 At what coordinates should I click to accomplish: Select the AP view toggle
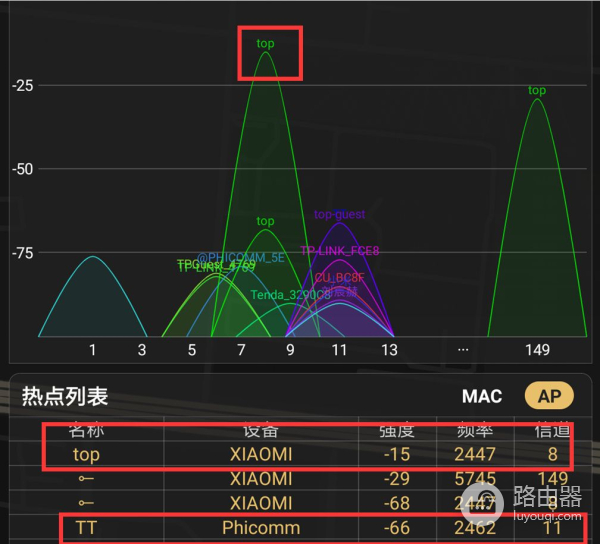[x=549, y=396]
